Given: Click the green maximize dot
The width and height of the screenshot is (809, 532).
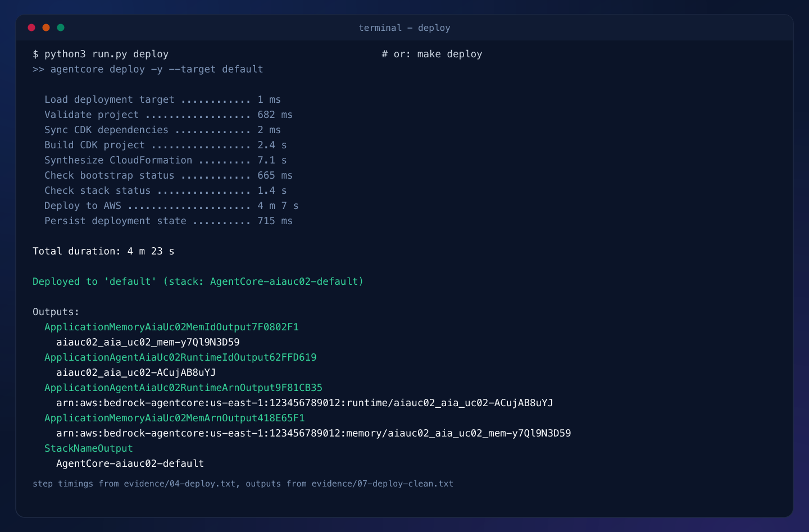Looking at the screenshot, I should coord(61,28).
